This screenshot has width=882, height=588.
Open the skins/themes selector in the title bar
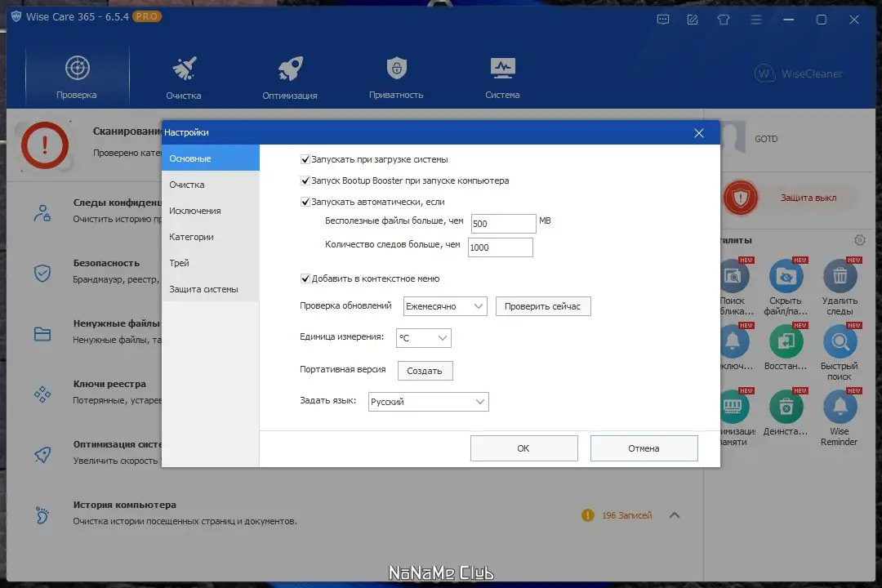724,19
